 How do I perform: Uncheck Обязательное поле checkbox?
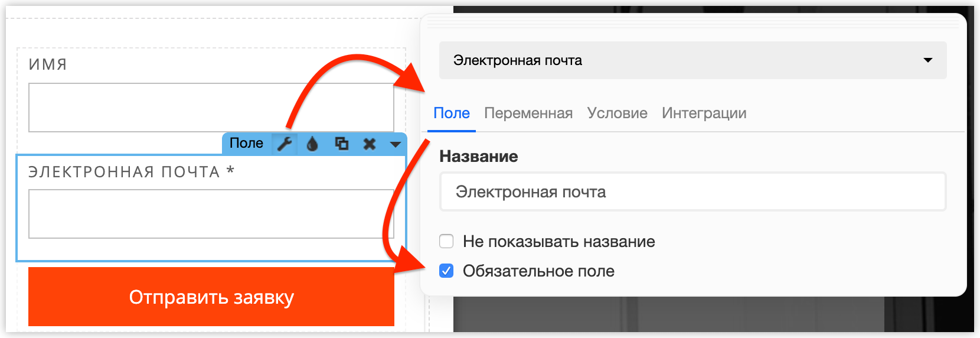(x=446, y=271)
